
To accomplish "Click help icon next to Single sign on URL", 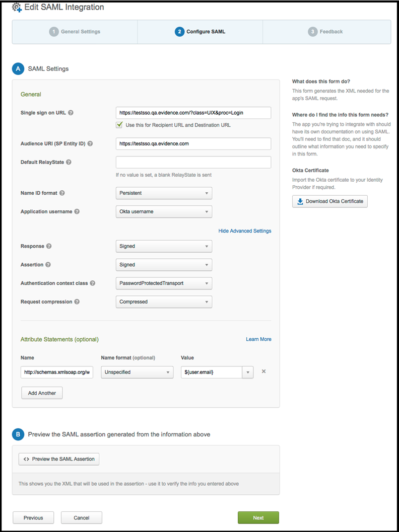I will (x=71, y=113).
